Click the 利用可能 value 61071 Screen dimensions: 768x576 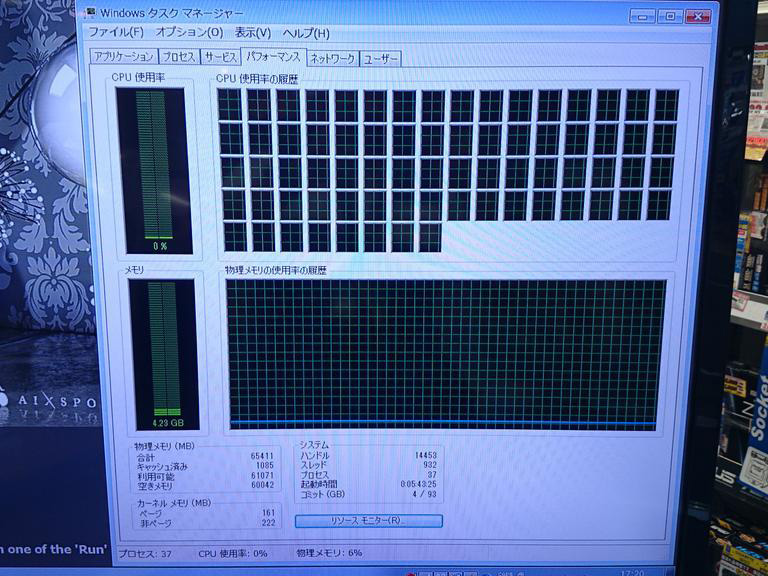[263, 476]
